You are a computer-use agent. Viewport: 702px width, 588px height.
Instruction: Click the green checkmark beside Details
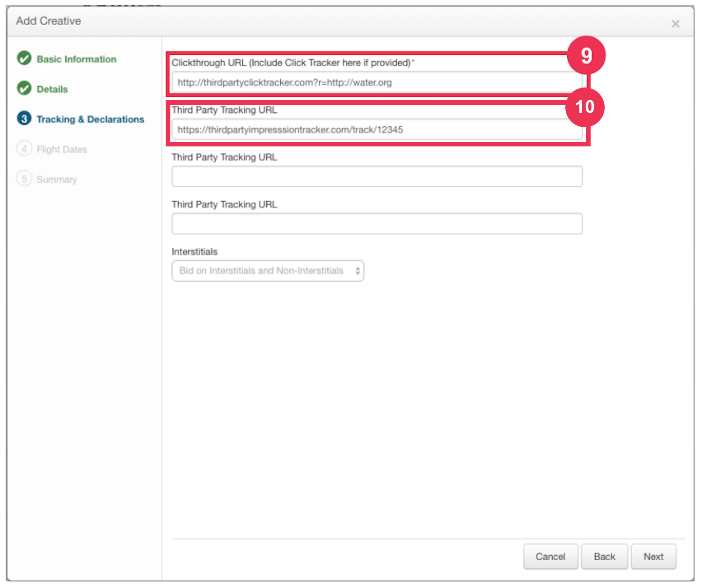(x=24, y=88)
